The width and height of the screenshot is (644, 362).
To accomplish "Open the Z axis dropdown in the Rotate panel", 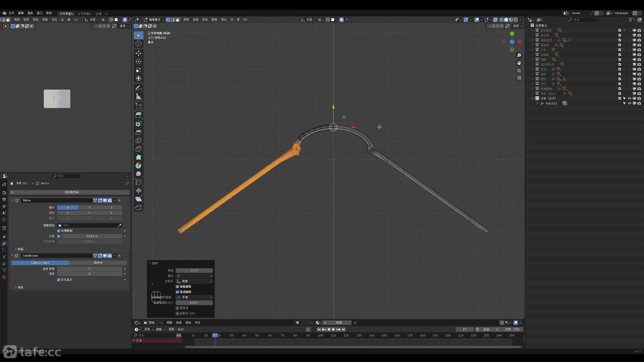I will (194, 276).
